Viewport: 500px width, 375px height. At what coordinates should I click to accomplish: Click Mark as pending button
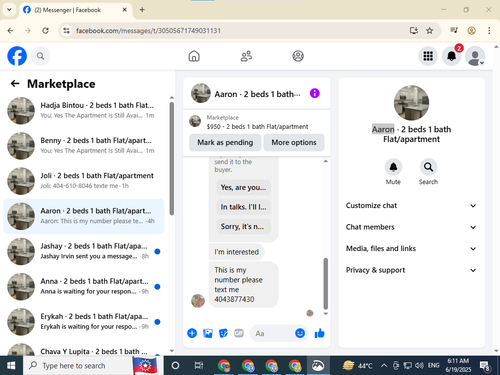point(225,142)
